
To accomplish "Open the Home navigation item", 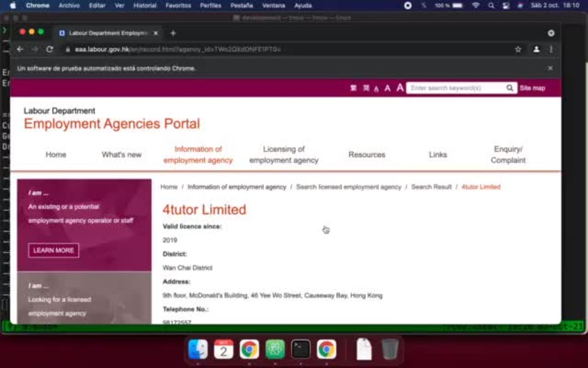I will (56, 155).
